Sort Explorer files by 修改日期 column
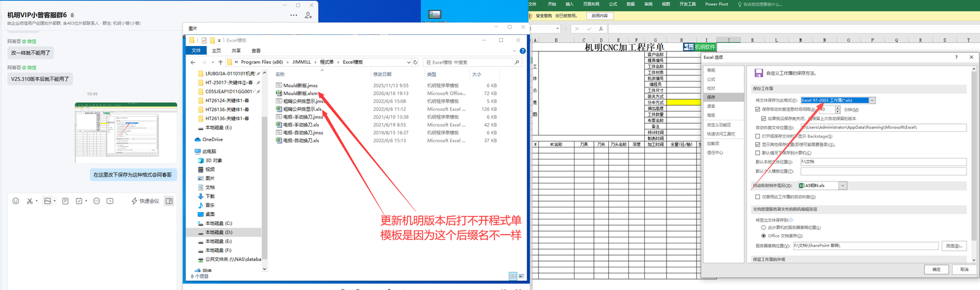 (x=382, y=74)
